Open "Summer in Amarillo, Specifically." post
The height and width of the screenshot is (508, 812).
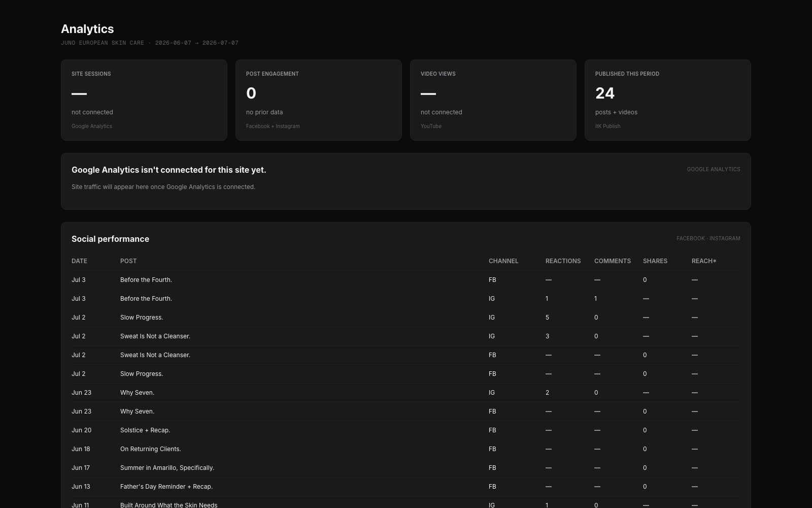pyautogui.click(x=167, y=468)
